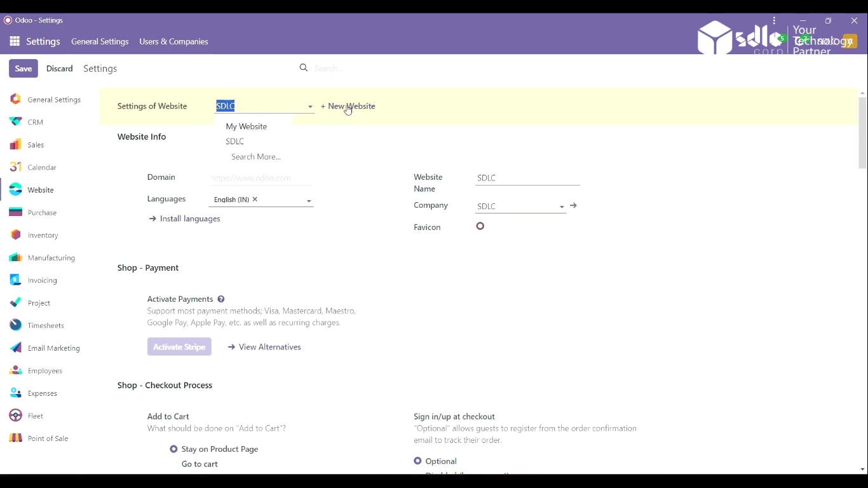Click the Invoicing dollar icon
This screenshot has width=868, height=488.
(x=15, y=280)
